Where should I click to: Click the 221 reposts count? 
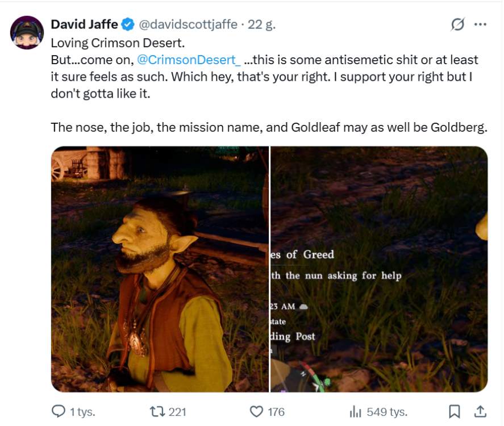pos(177,412)
